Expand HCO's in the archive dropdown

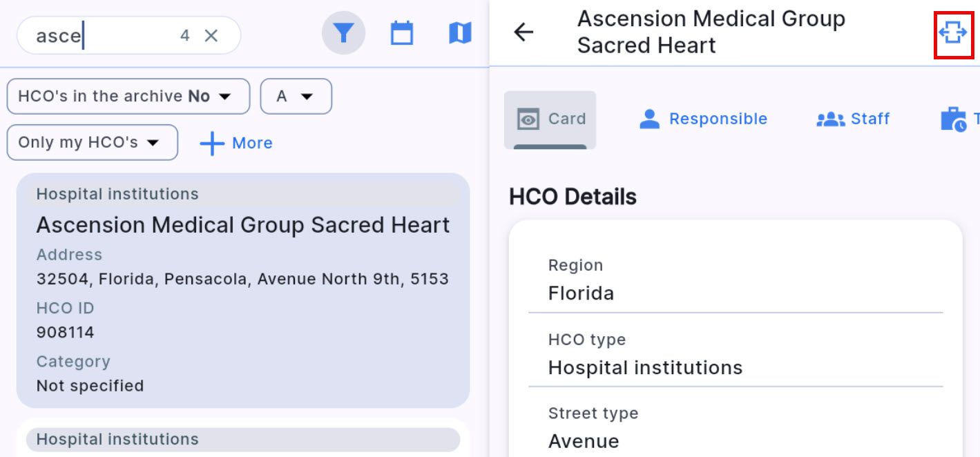(x=128, y=97)
